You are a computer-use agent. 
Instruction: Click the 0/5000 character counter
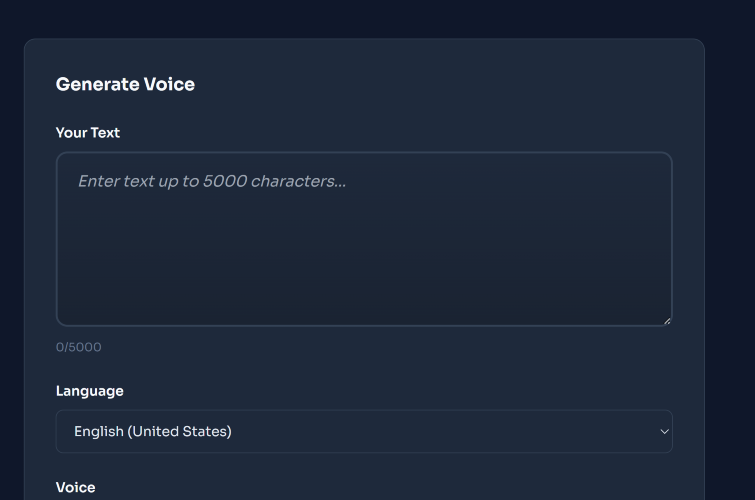pyautogui.click(x=79, y=347)
